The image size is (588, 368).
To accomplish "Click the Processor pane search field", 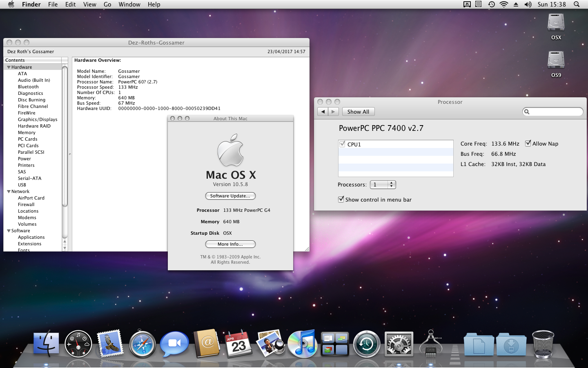I will click(555, 112).
